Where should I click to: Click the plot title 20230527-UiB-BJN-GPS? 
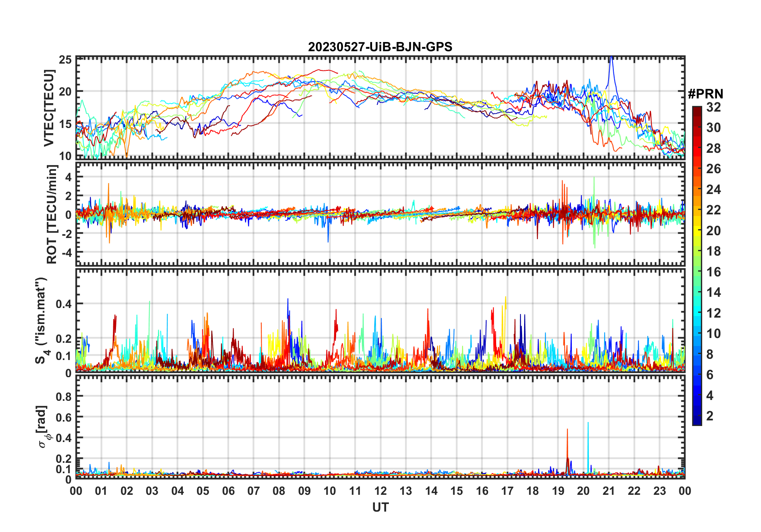(380, 47)
